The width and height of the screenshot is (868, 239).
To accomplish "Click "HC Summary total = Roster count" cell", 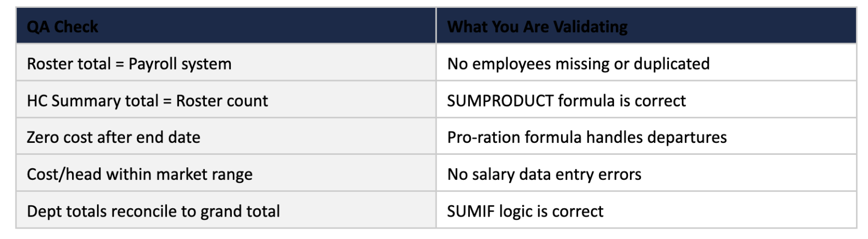I will click(x=147, y=101).
